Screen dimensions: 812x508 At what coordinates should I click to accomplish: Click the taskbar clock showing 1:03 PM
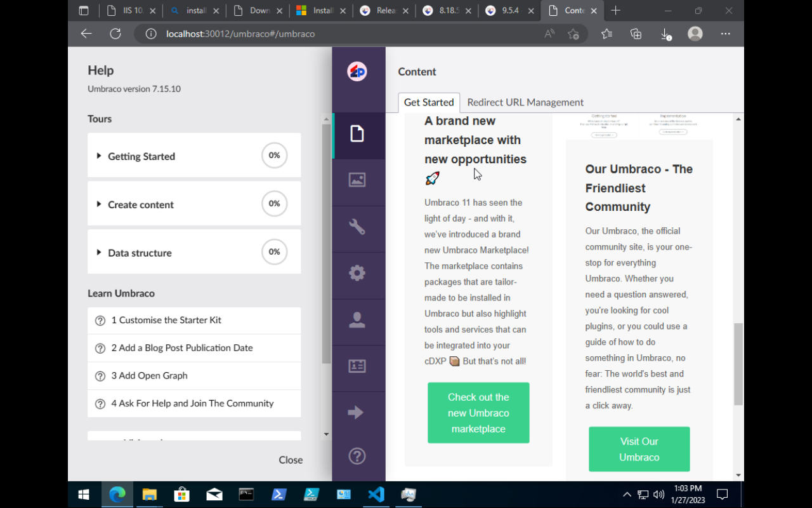[688, 493]
